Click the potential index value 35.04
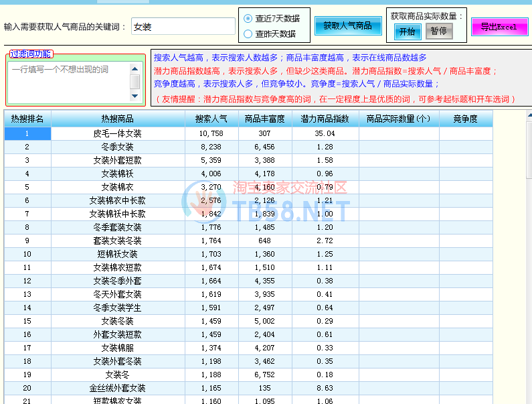Viewport: 532px width, 404px height. pyautogui.click(x=325, y=134)
